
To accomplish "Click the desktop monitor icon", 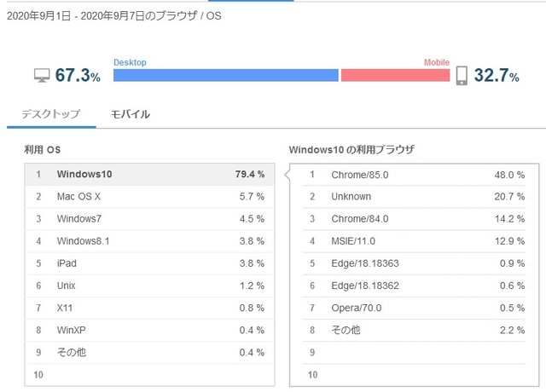I will [x=42, y=75].
